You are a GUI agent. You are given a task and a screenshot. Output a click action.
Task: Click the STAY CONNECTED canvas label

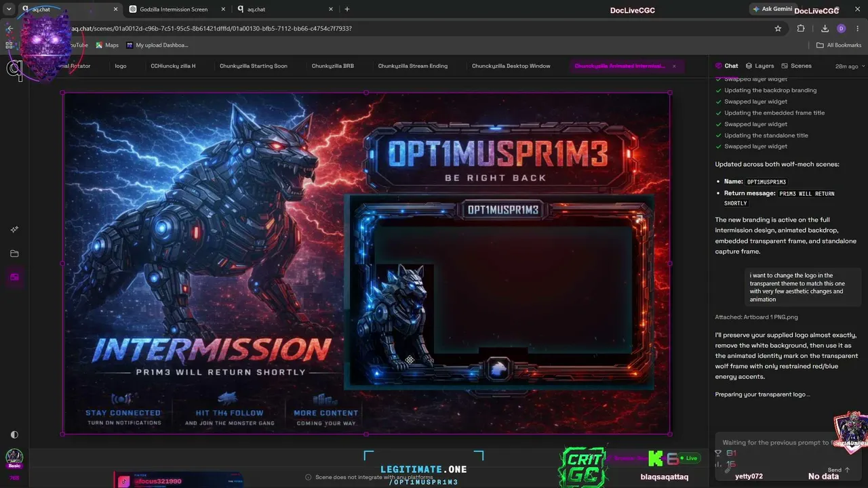(123, 413)
